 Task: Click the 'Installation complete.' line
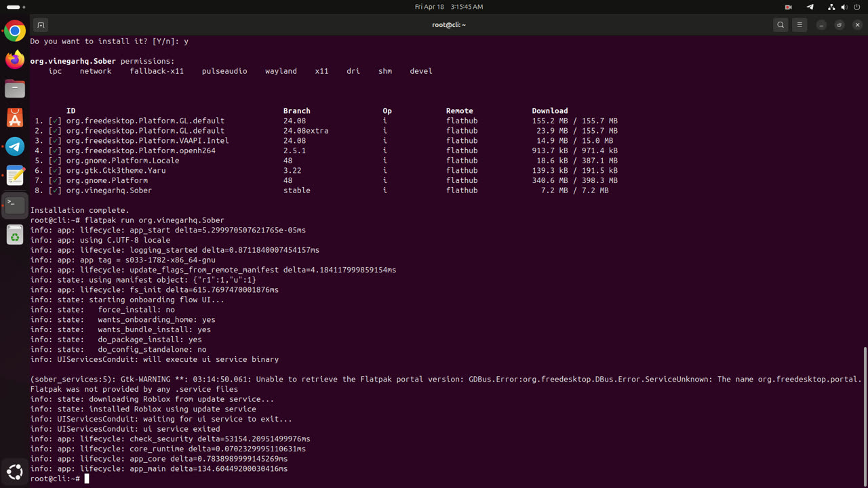point(79,210)
